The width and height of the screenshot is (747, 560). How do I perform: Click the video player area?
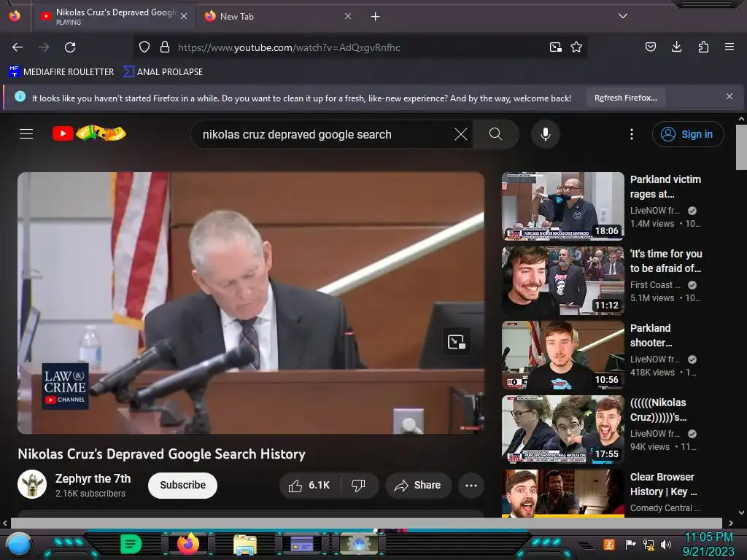pyautogui.click(x=251, y=303)
